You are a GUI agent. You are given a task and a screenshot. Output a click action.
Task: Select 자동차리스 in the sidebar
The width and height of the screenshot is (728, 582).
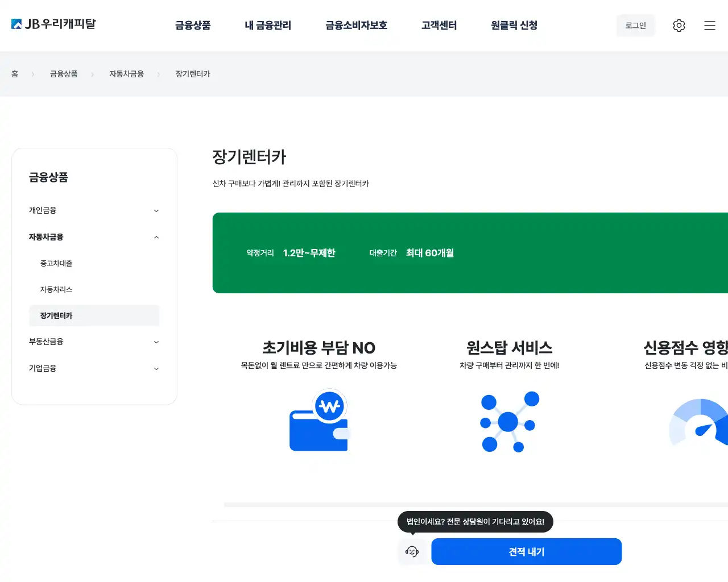(56, 289)
